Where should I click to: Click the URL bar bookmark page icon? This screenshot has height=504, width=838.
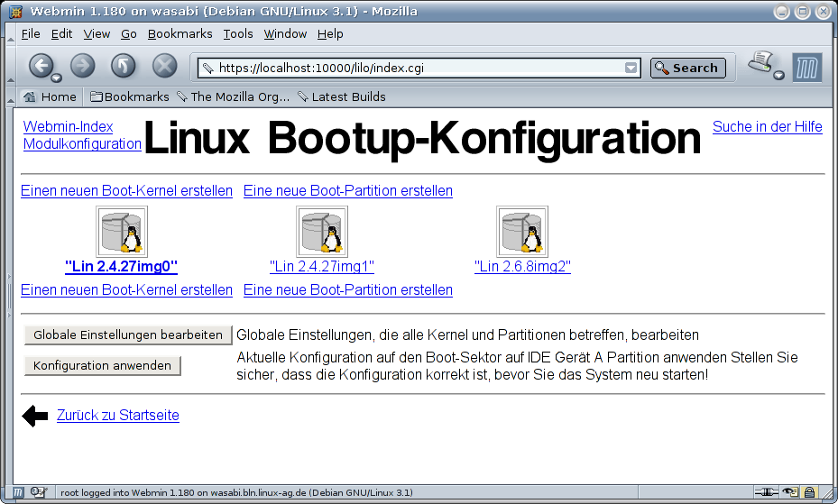[207, 68]
